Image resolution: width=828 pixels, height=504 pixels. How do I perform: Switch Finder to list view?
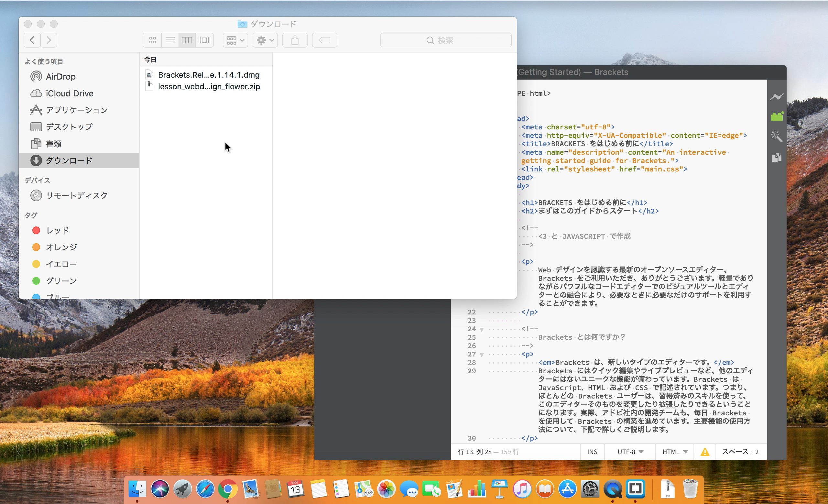click(170, 40)
